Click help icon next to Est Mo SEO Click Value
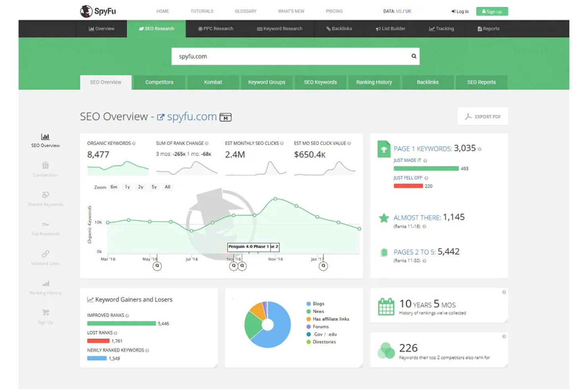Image resolution: width=588 pixels, height=392 pixels. tap(349, 143)
